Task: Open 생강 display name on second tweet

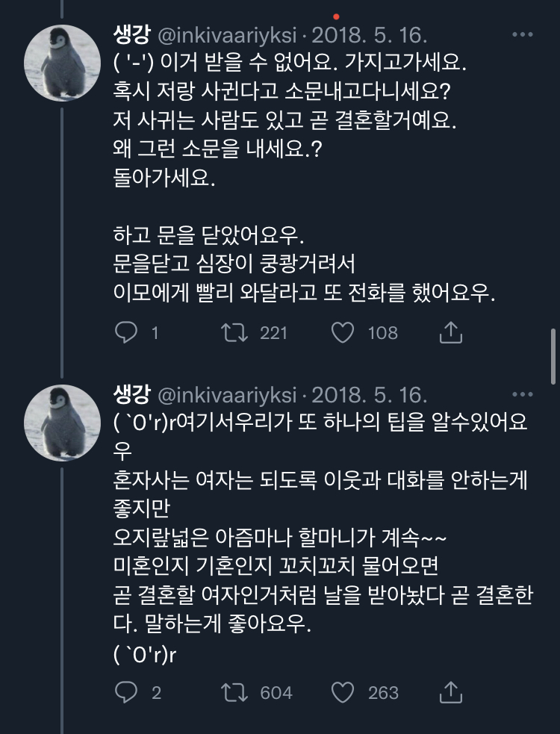Action: (132, 394)
